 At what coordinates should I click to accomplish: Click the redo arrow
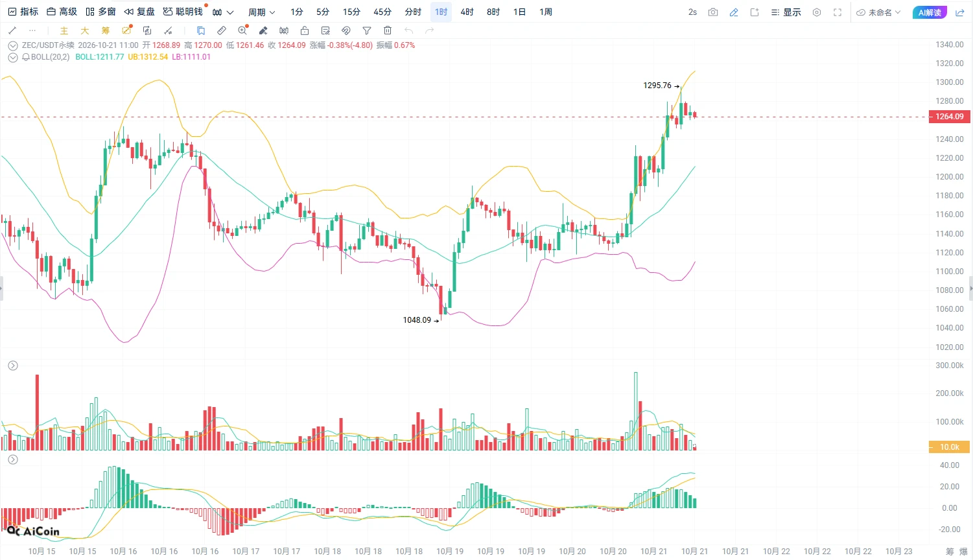[x=429, y=30]
